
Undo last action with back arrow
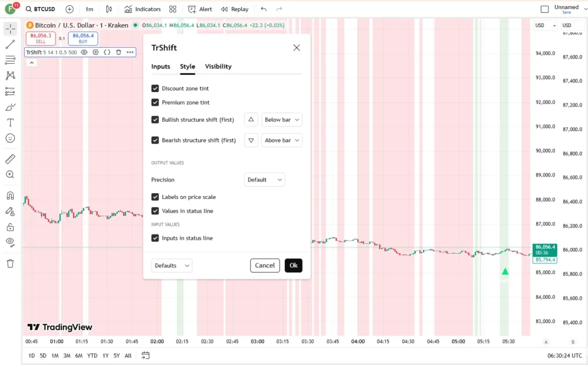point(264,9)
